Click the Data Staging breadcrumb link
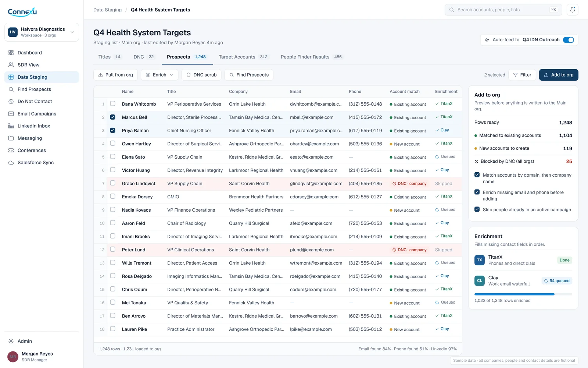The height and width of the screenshot is (368, 588). pos(107,10)
